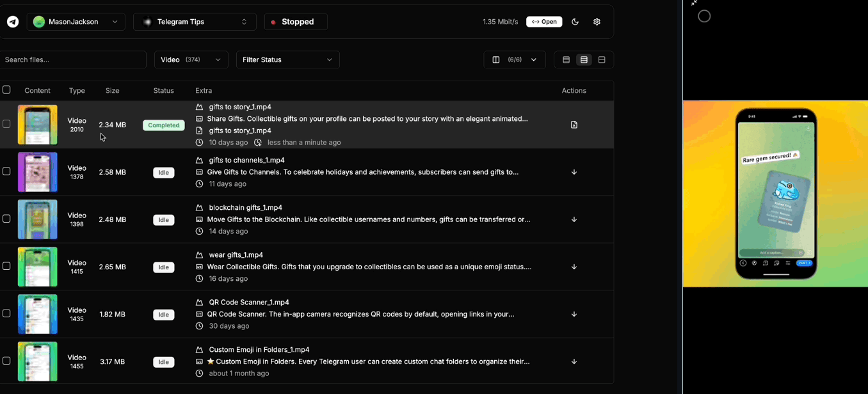Open the columns (6/6) dropdown
Image resolution: width=868 pixels, height=394 pixels.
(x=515, y=59)
